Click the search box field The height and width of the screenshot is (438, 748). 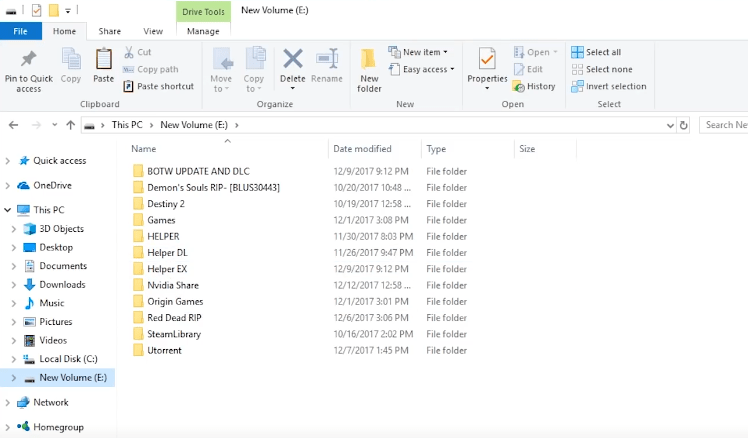pyautogui.click(x=724, y=125)
